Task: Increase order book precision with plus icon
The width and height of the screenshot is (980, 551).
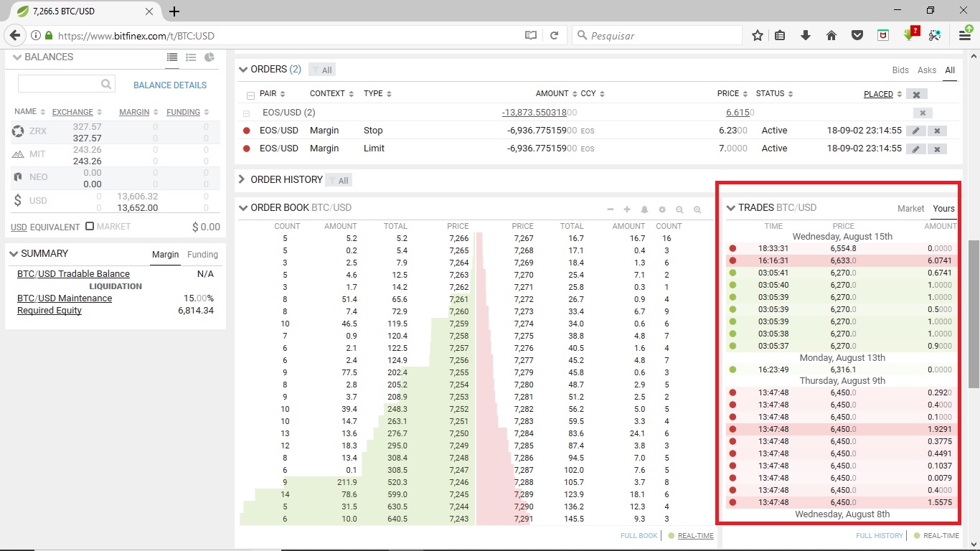Action: tap(627, 209)
